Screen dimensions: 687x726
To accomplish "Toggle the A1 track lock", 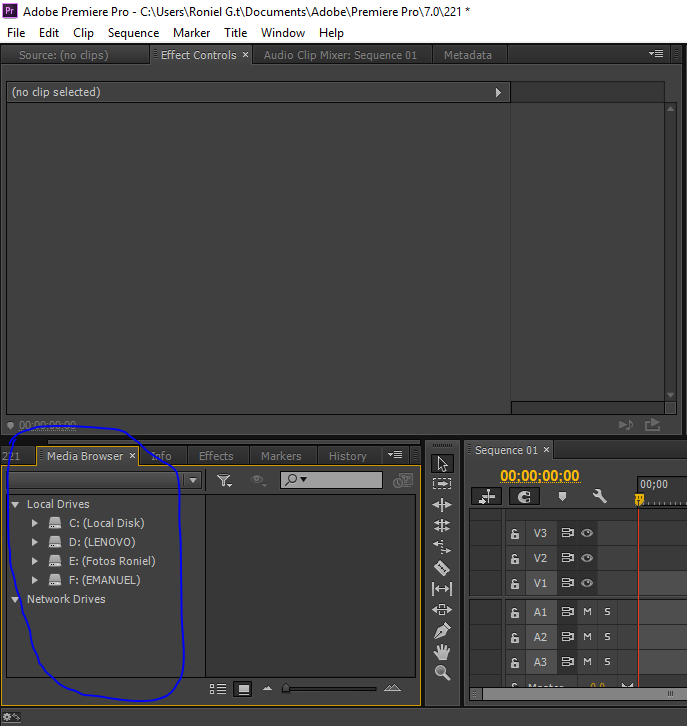I will click(515, 613).
